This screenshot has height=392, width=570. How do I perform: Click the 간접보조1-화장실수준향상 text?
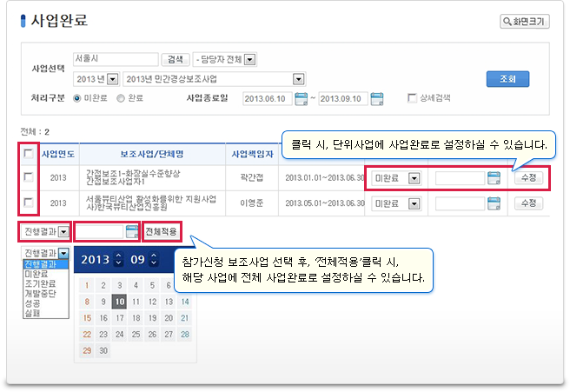(133, 174)
